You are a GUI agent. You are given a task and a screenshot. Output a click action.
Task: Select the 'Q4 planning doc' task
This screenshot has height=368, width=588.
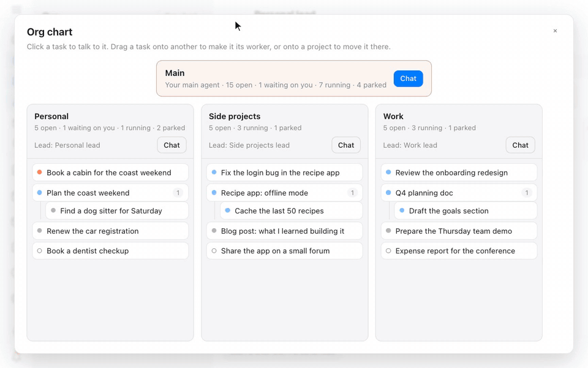(x=459, y=193)
